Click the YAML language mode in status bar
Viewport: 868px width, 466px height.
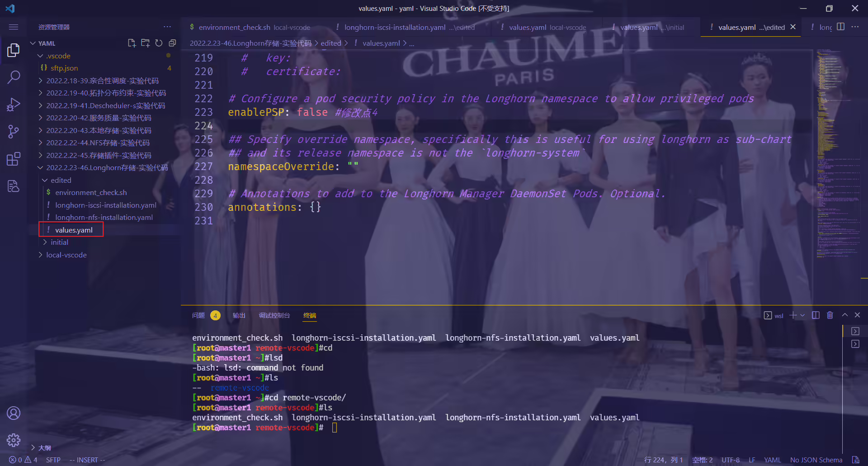click(x=772, y=460)
